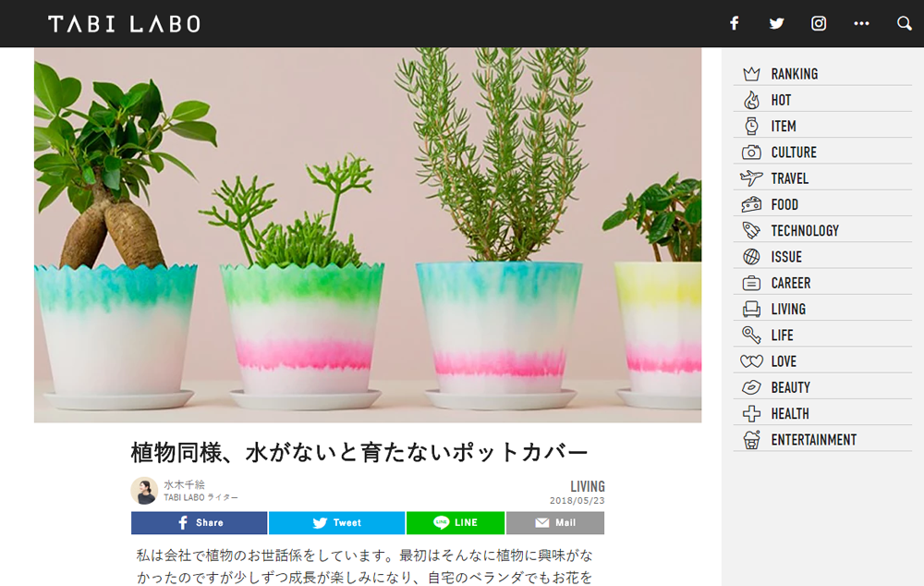Open the Twitter icon in header
924x586 pixels.
click(x=777, y=24)
